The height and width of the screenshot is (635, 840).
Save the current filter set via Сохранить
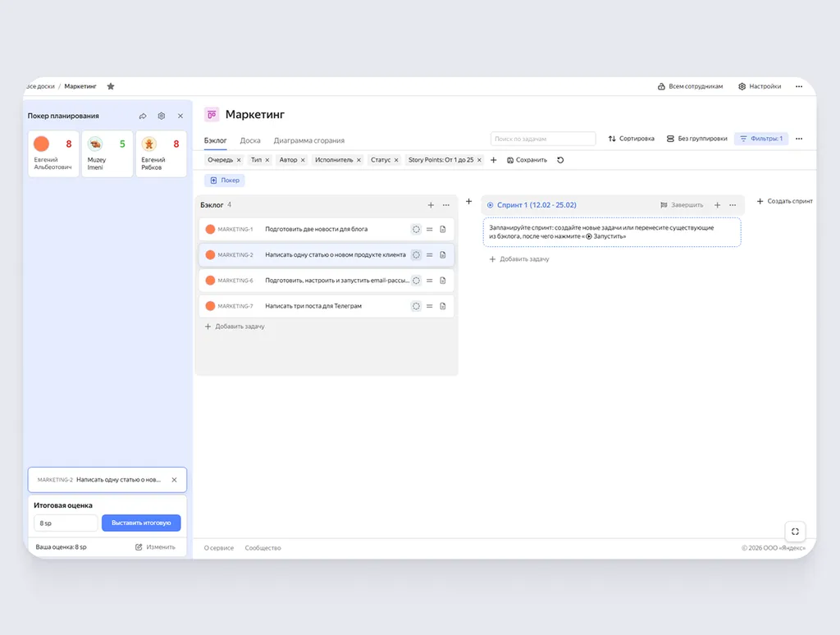tap(527, 160)
